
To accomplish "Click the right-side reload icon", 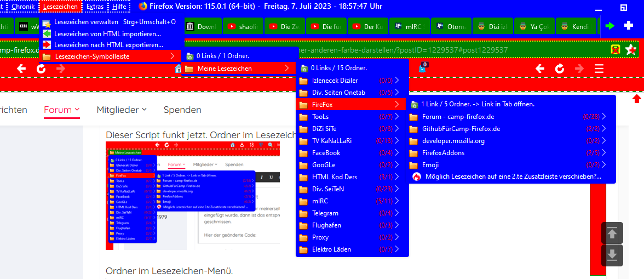I will [560, 69].
